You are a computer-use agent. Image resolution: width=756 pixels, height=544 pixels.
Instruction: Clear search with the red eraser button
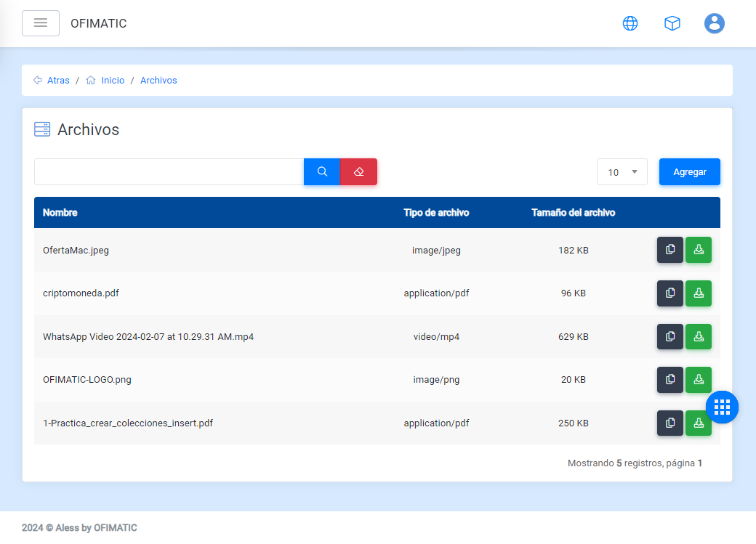click(x=358, y=172)
